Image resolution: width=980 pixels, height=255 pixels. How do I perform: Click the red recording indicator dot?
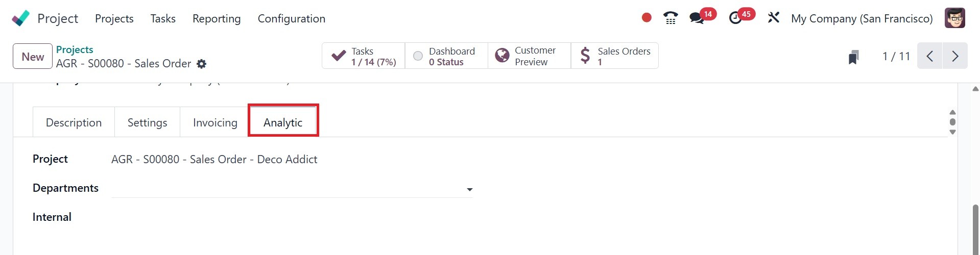(x=647, y=18)
